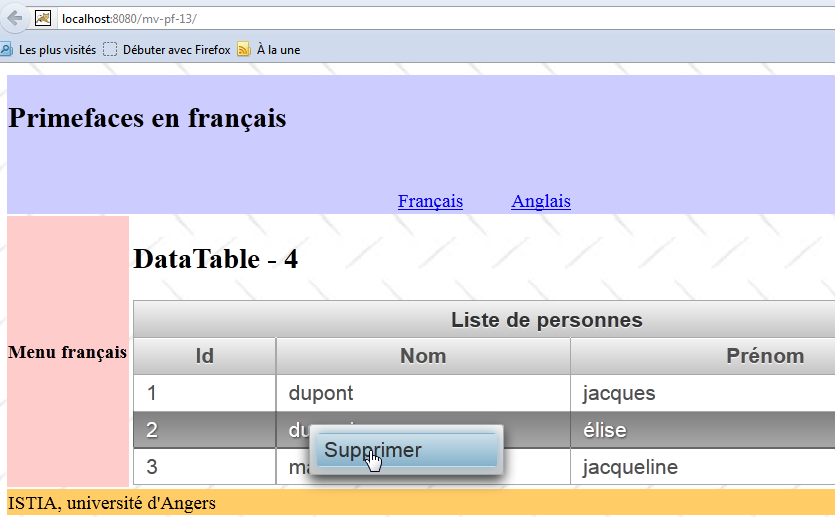Click the Prénom column header

[x=764, y=356]
